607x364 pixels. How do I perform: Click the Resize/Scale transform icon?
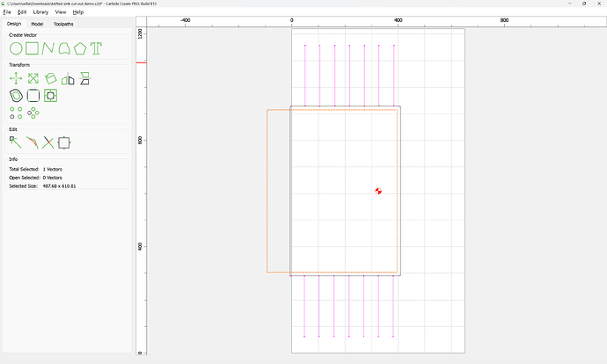click(x=33, y=78)
